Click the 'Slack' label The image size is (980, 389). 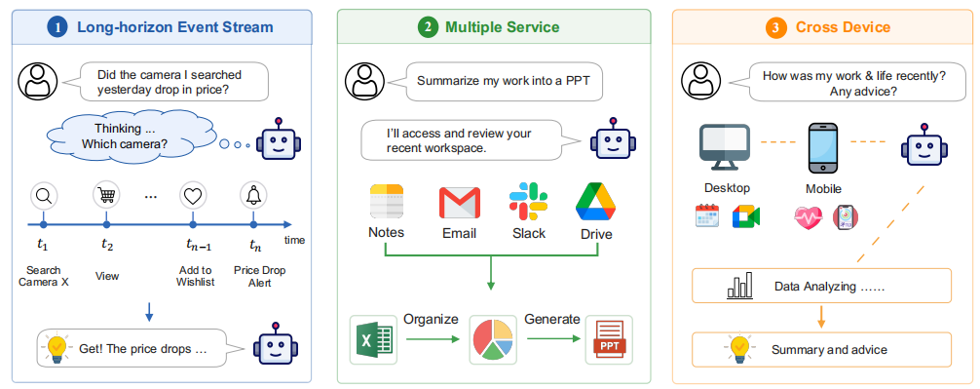pos(529,233)
